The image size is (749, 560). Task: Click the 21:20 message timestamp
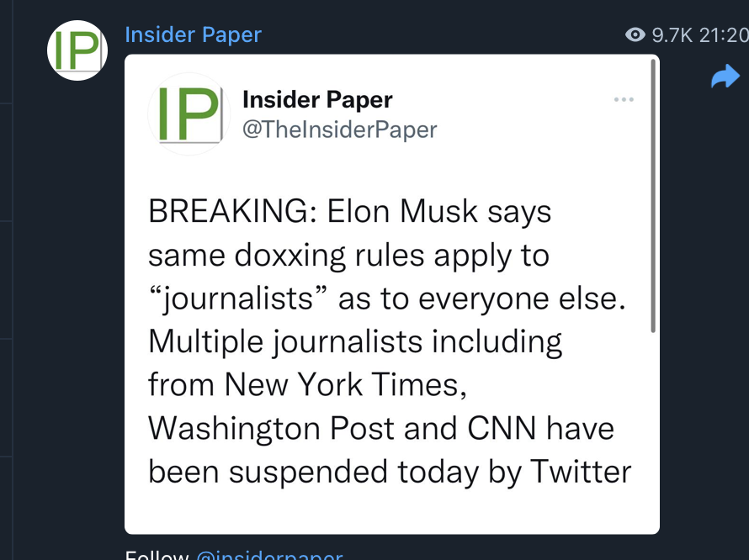pos(724,34)
